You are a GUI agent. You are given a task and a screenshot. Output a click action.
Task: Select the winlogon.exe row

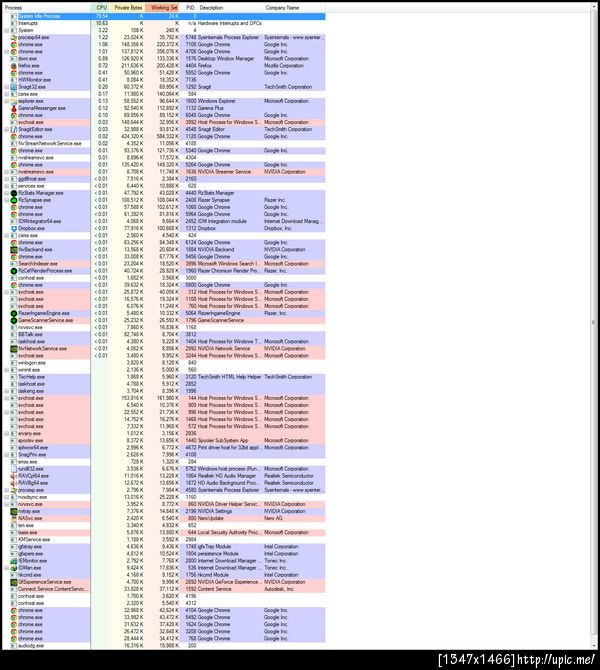pyautogui.click(x=164, y=363)
